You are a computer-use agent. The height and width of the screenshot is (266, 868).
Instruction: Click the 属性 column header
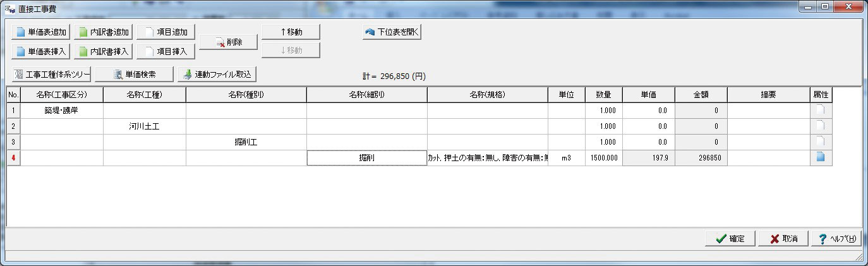click(821, 95)
